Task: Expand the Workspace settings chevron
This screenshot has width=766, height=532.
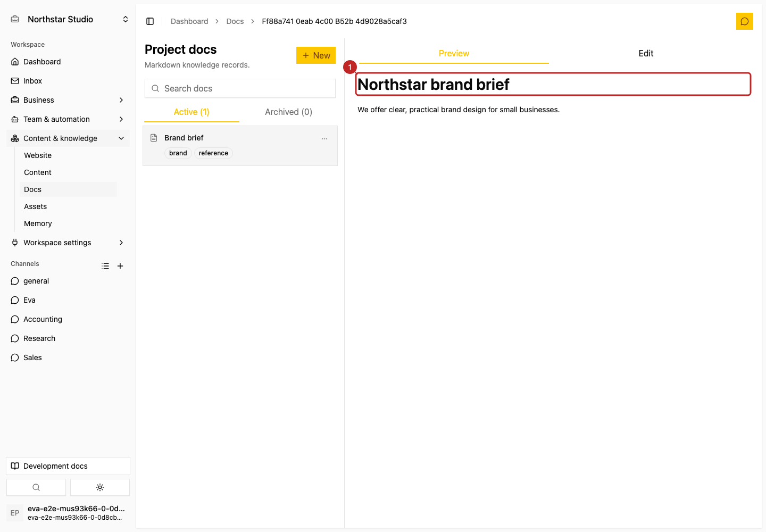Action: 121,243
